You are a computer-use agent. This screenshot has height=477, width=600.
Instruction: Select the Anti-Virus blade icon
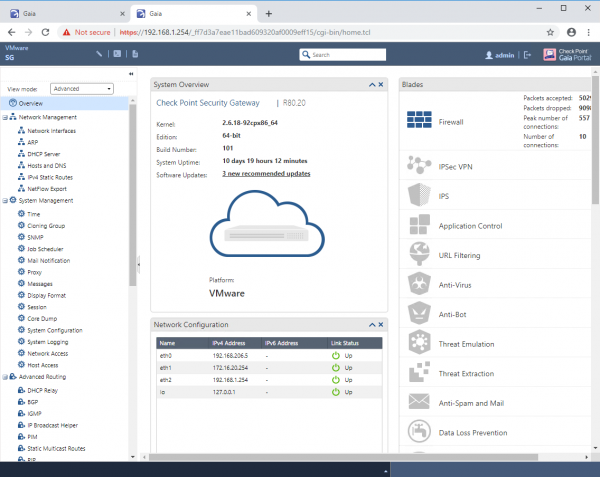418,284
